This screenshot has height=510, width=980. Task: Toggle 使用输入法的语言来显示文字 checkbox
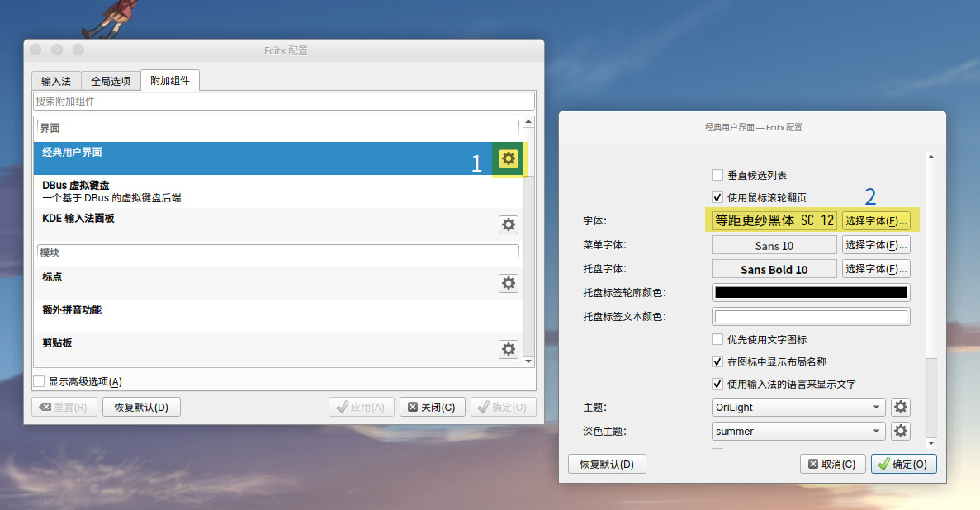click(x=717, y=384)
